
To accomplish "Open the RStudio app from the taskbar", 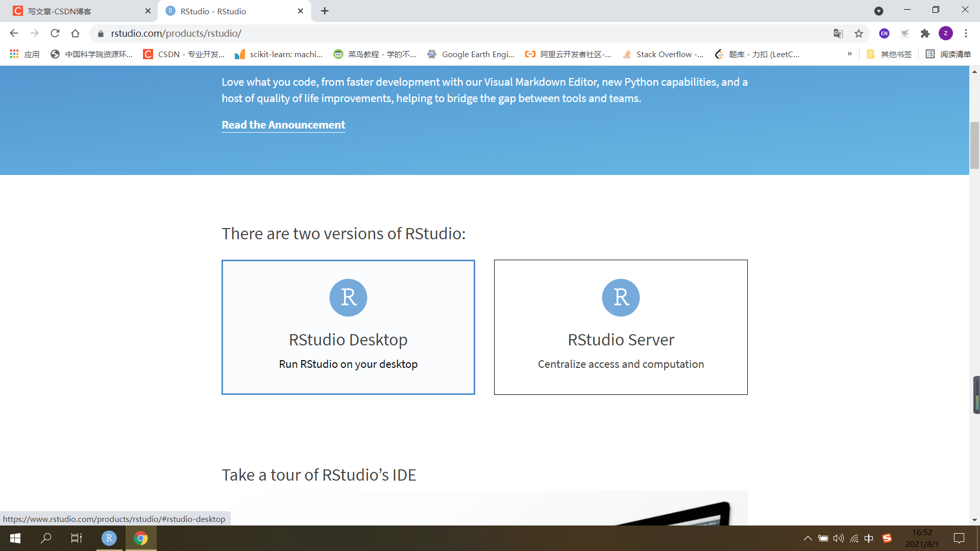I will coord(109,538).
